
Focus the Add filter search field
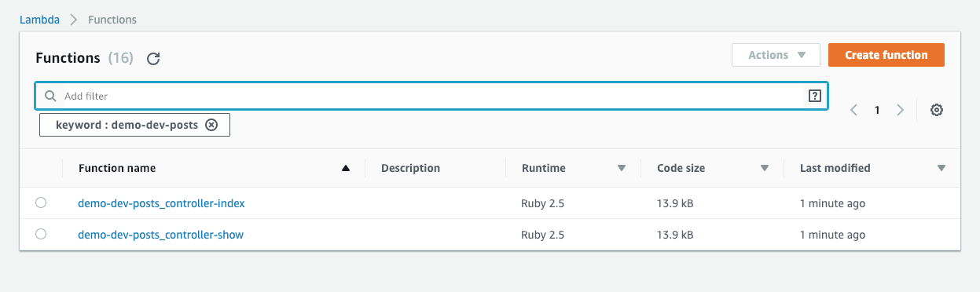pos(431,96)
